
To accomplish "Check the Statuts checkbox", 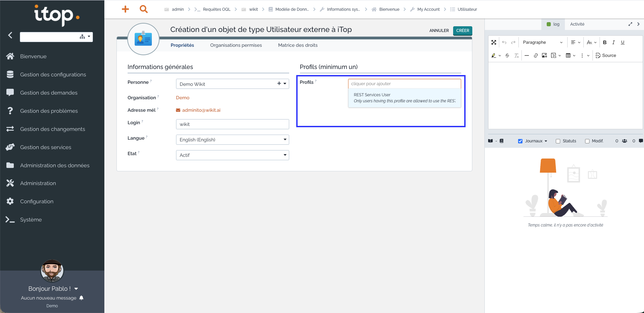I will click(558, 141).
